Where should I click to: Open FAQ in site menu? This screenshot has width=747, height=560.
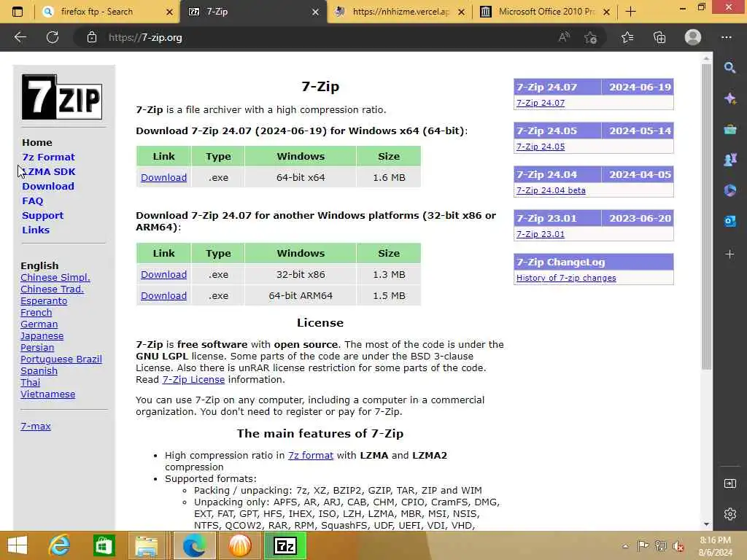(32, 201)
